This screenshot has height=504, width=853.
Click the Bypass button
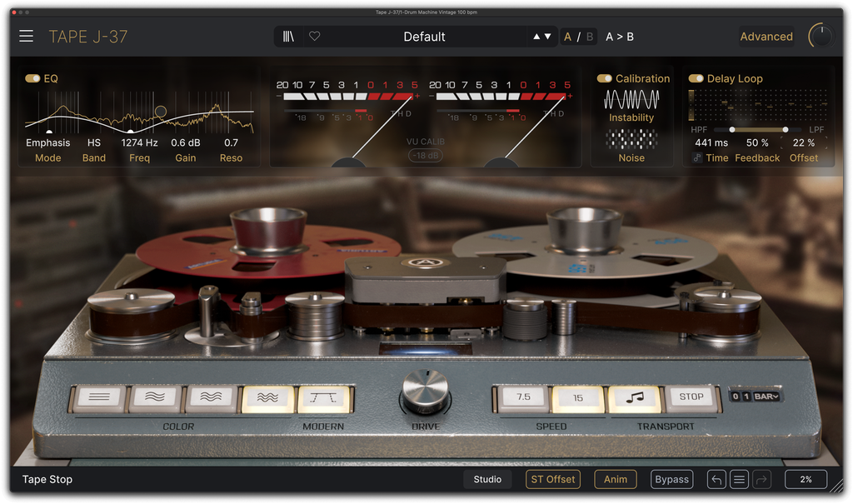click(672, 480)
